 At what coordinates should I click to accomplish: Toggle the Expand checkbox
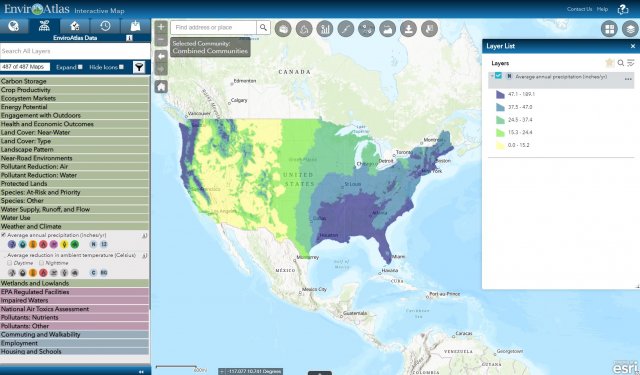[x=80, y=67]
